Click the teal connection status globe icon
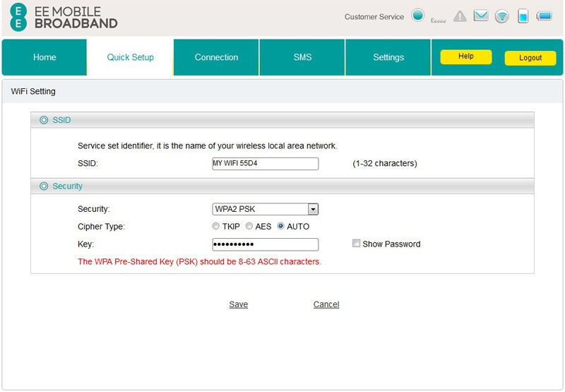The image size is (565, 392). (x=417, y=16)
